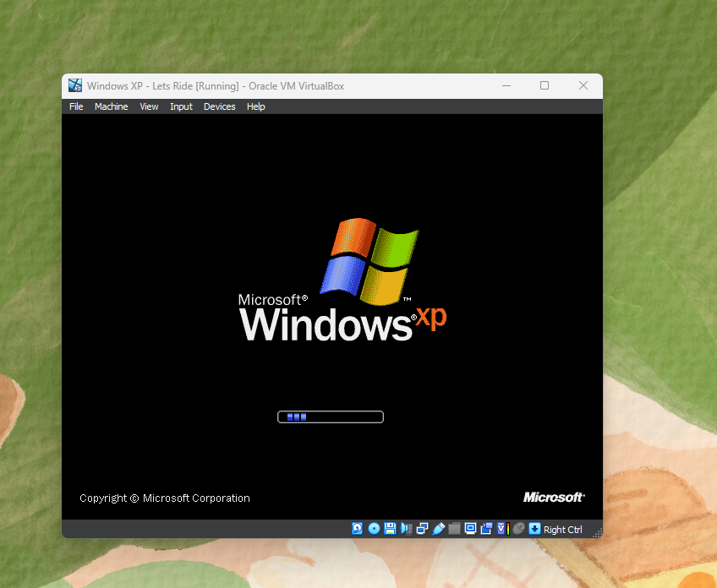Click the Windows XP boot progress bar

point(331,416)
